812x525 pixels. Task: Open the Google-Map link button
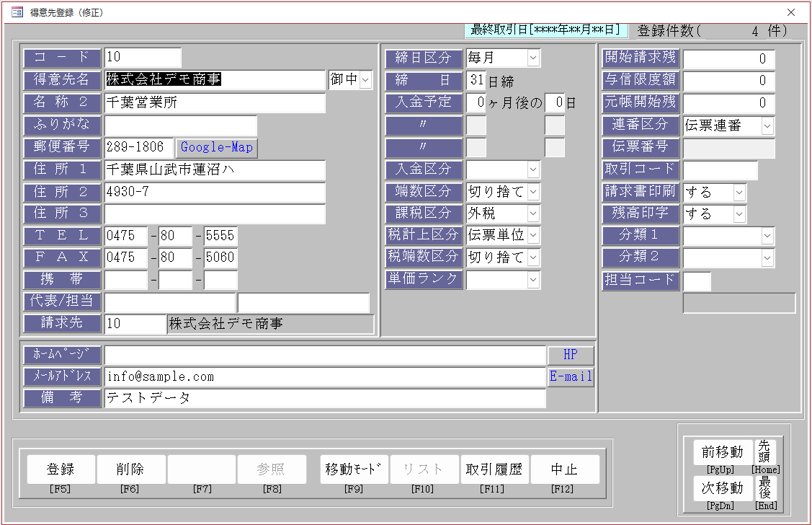pyautogui.click(x=216, y=148)
